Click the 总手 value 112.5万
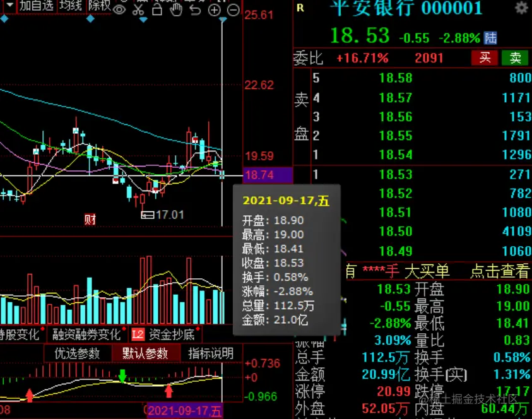This screenshot has height=419, width=532. 385,357
